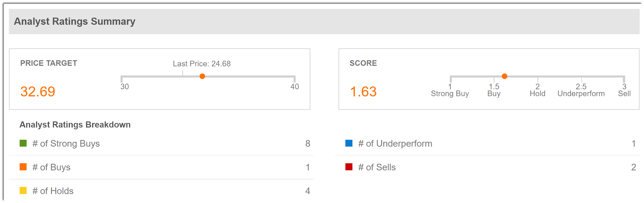This screenshot has width=644, height=203.
Task: Select the '# of Buys' row label
Action: tap(51, 167)
